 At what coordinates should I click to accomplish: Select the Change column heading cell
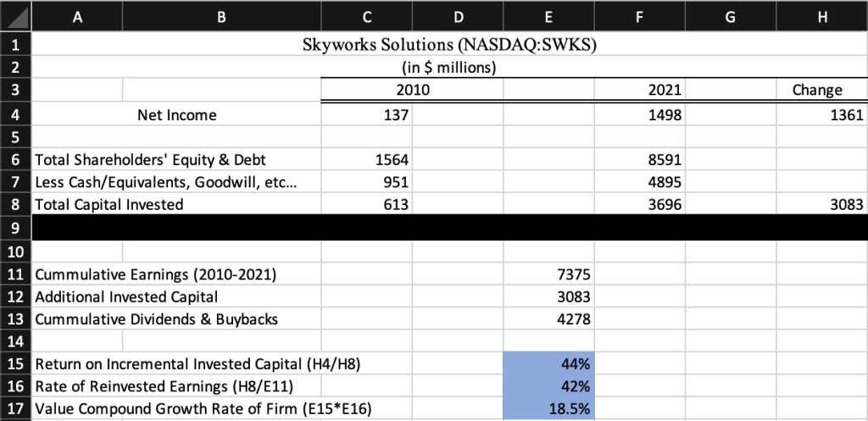[x=821, y=90]
